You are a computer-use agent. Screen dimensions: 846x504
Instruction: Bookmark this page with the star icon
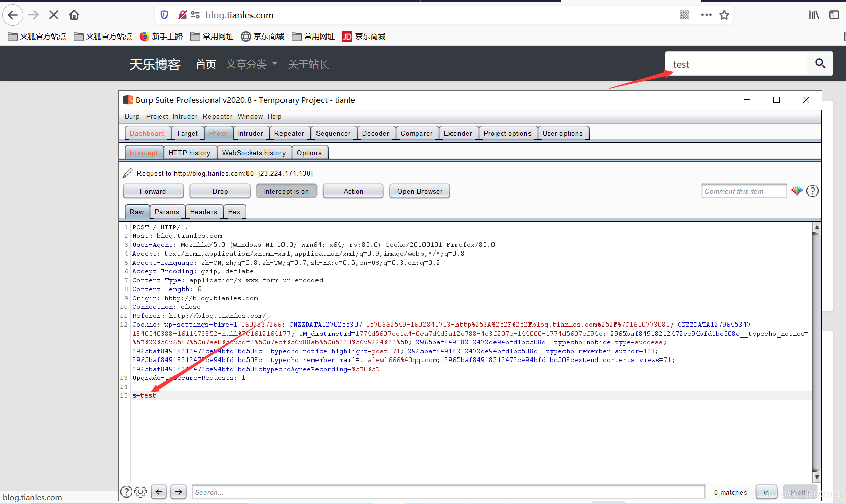pos(724,15)
